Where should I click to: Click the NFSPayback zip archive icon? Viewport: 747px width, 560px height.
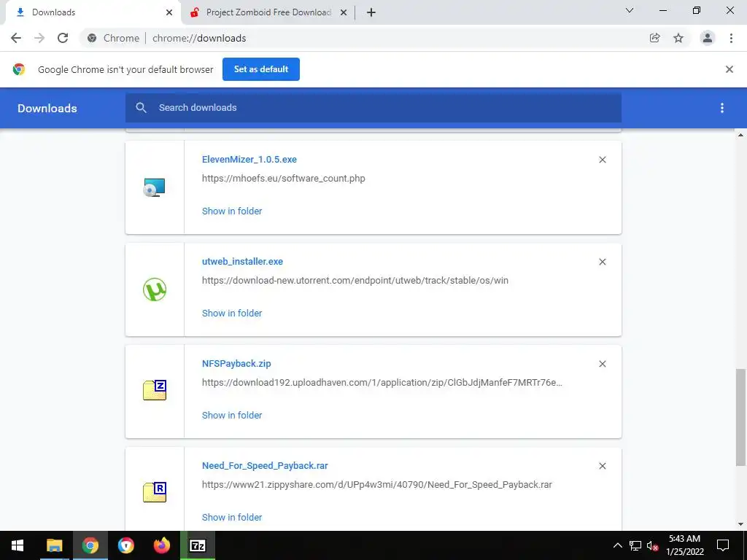point(155,390)
